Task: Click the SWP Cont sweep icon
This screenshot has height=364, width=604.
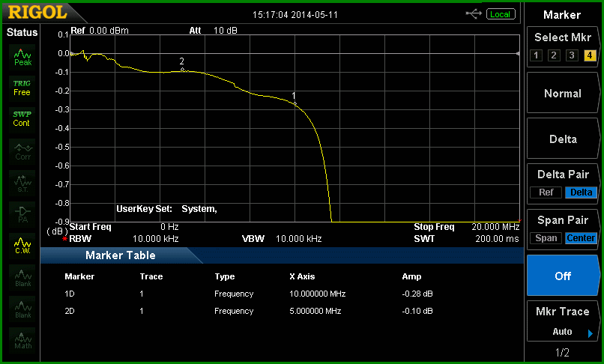Action: coord(22,118)
